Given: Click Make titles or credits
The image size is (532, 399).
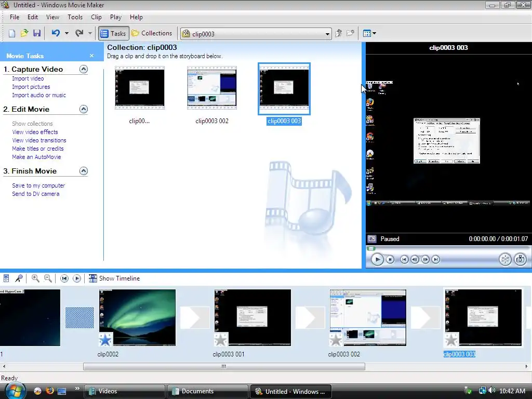Looking at the screenshot, I should coord(37,149).
